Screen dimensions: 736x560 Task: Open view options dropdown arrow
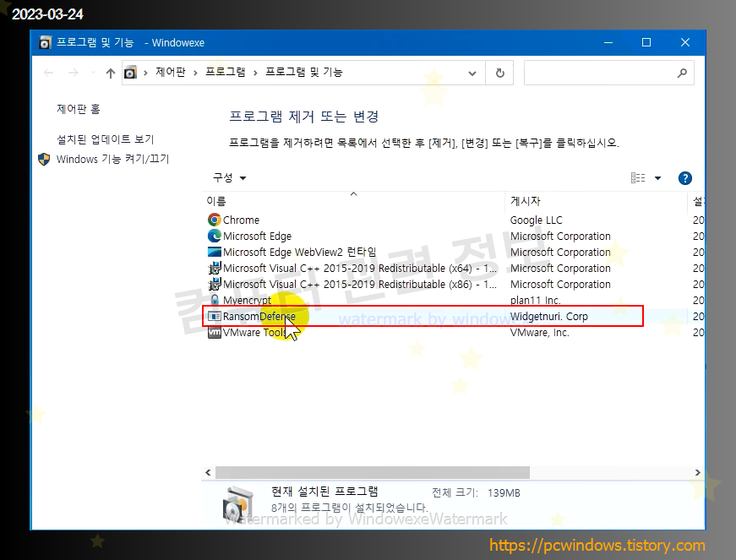[x=657, y=178]
